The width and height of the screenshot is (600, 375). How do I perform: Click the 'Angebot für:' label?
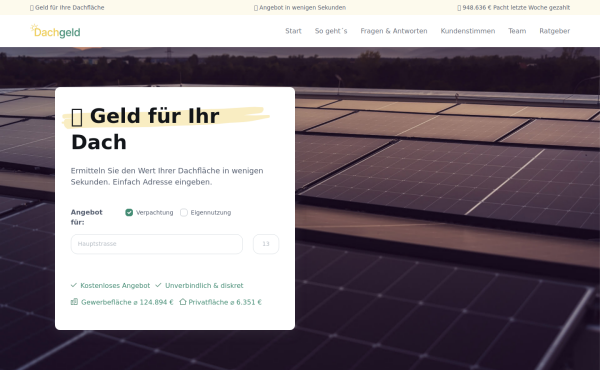pos(86,217)
